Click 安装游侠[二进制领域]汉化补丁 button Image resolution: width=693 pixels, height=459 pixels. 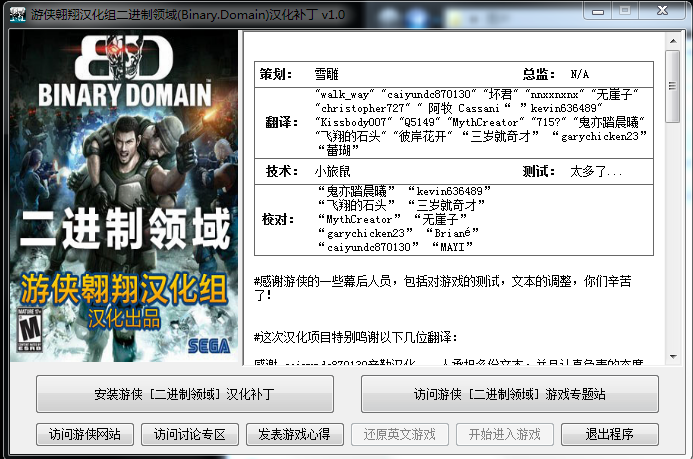[185, 394]
